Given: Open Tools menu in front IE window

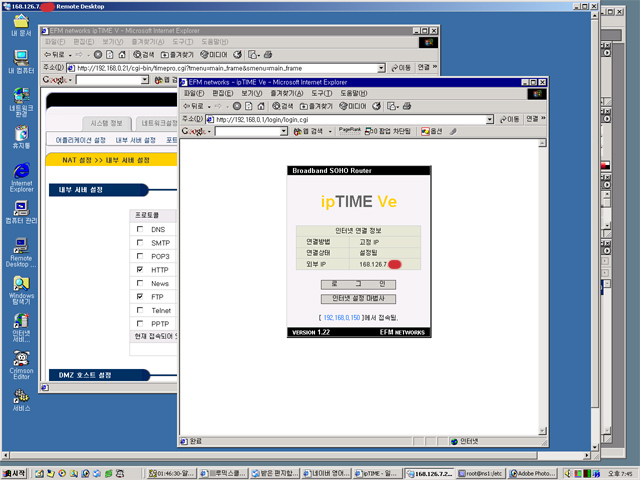Looking at the screenshot, I should coord(322,93).
